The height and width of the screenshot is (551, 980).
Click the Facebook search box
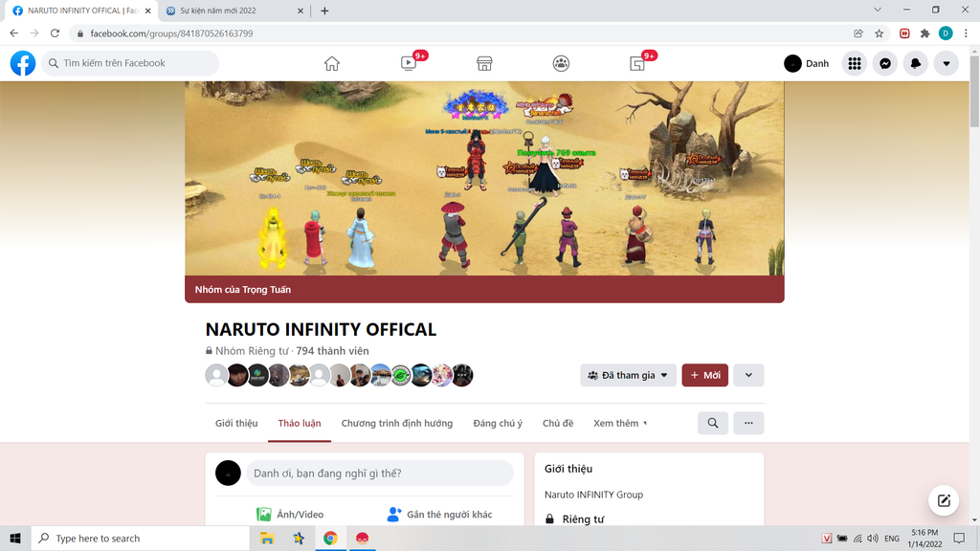[130, 63]
